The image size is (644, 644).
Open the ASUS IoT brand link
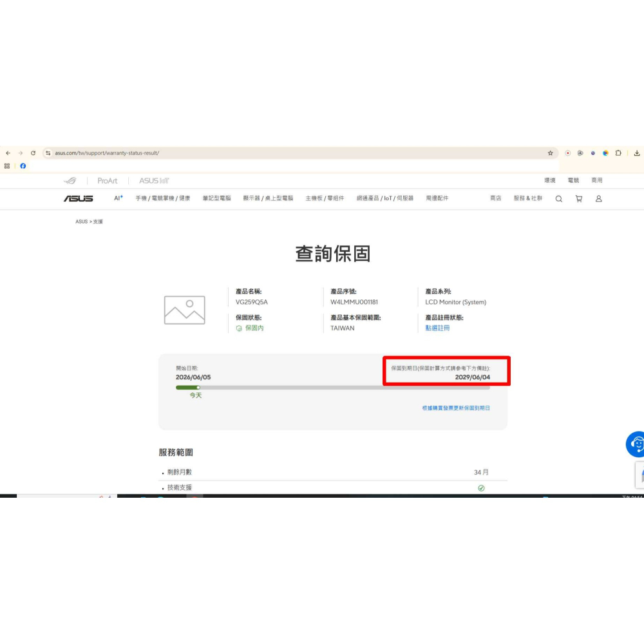(x=154, y=181)
